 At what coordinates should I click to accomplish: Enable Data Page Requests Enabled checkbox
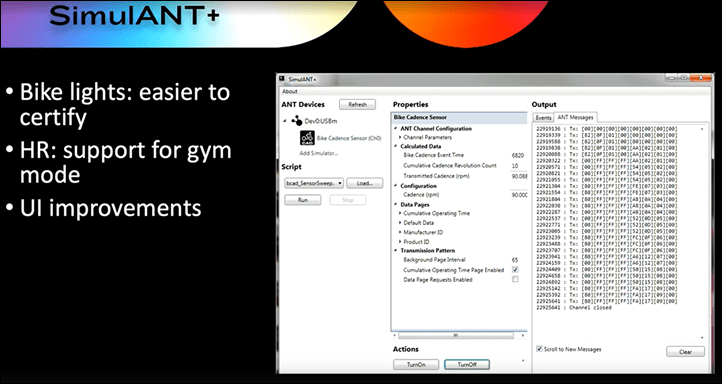point(515,279)
